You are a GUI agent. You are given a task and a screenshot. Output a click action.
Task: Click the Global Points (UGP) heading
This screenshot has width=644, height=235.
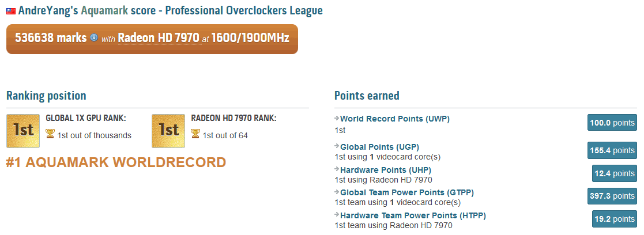pos(379,147)
